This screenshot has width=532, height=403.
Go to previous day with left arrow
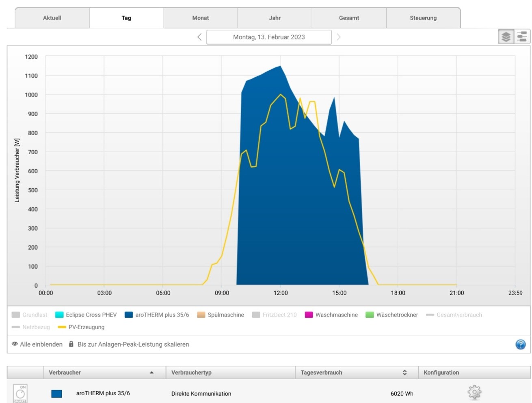[x=199, y=37]
